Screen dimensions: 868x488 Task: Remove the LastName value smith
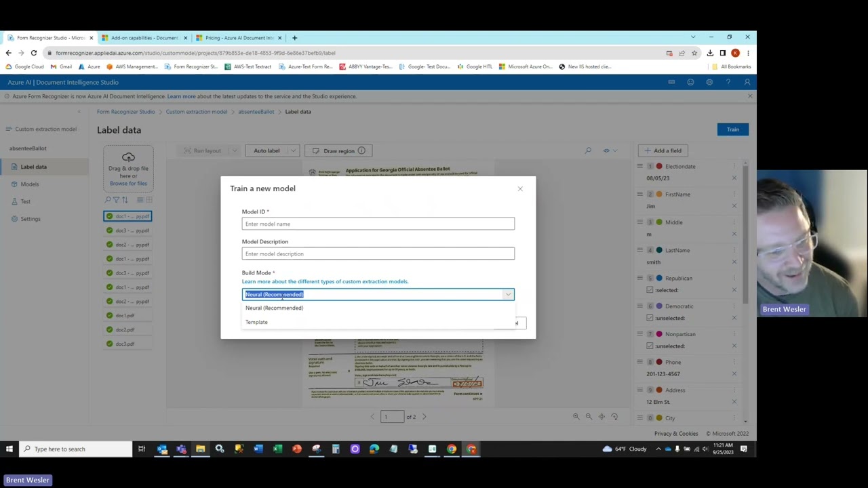[734, 262]
